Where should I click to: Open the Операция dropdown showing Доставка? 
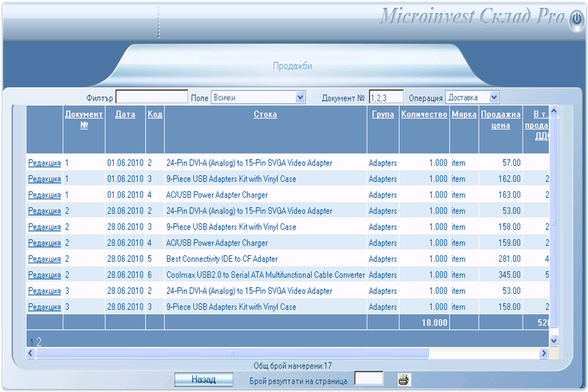coord(472,98)
